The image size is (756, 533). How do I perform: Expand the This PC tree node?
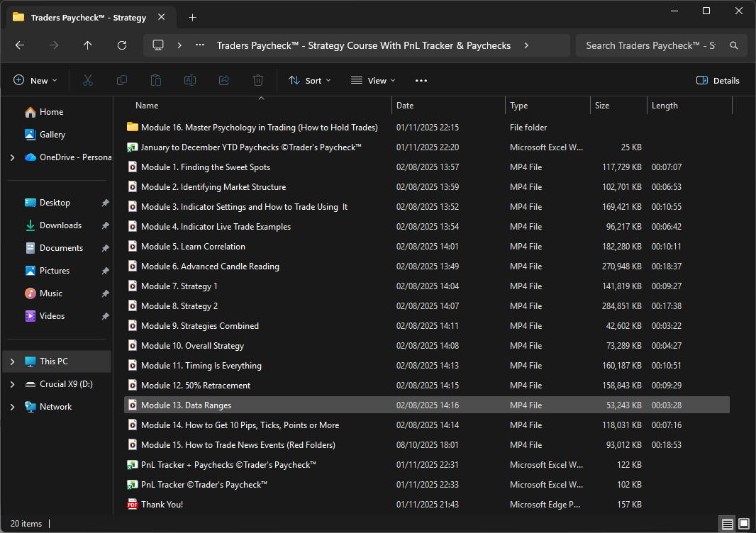coord(12,361)
